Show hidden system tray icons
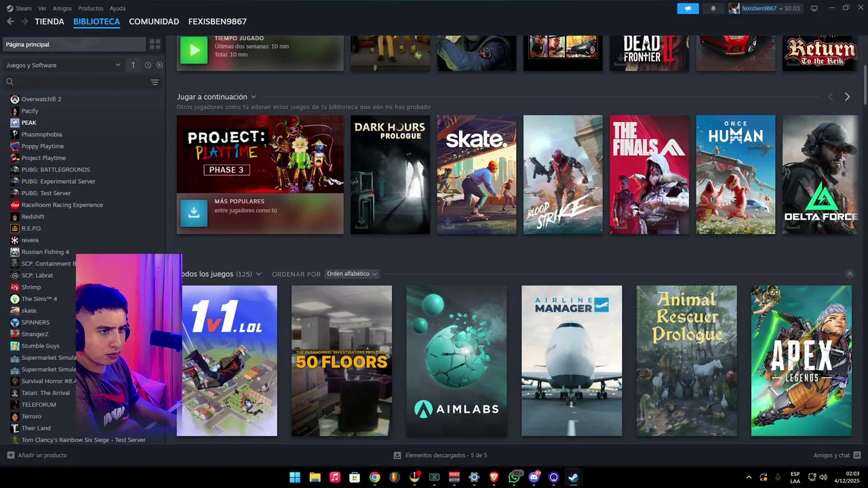This screenshot has width=868, height=488. 749,477
